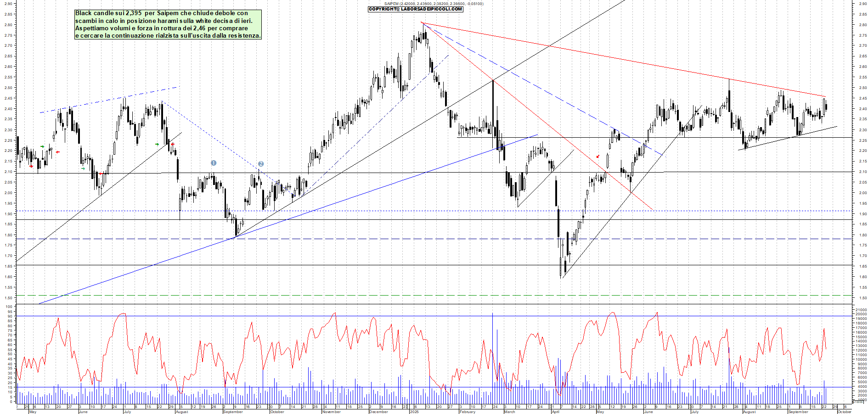Click the March label on the date axis
868x414 pixels.
510,412
